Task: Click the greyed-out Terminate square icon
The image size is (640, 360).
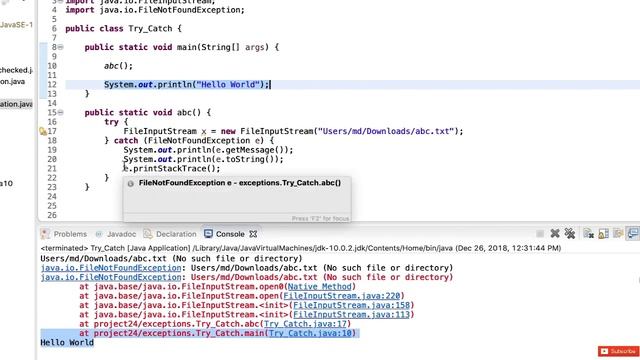Action: (540, 233)
